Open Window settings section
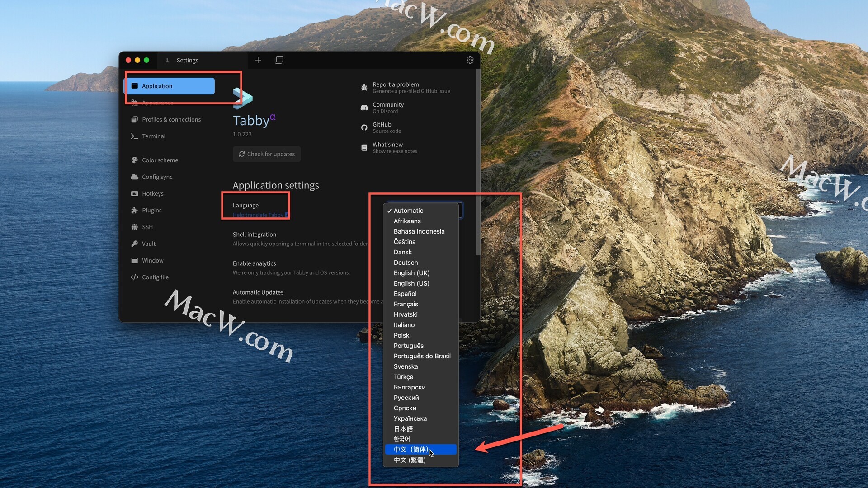868x488 pixels. [169, 260]
